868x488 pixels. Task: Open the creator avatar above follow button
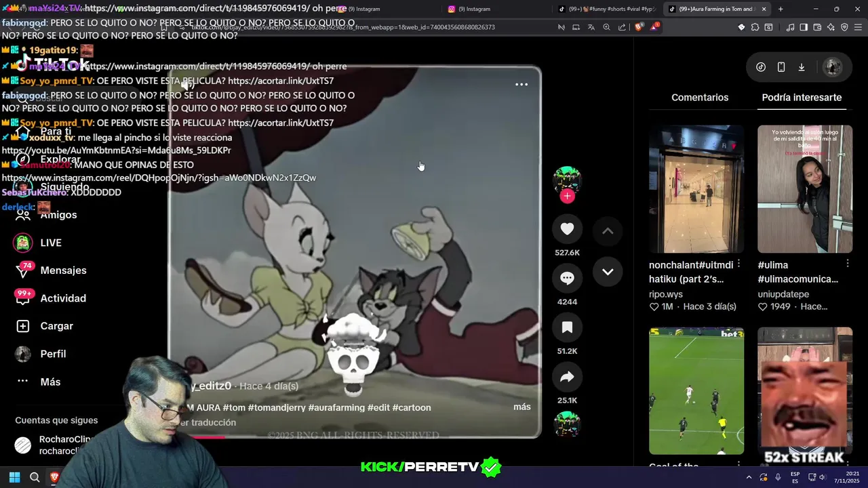point(567,180)
